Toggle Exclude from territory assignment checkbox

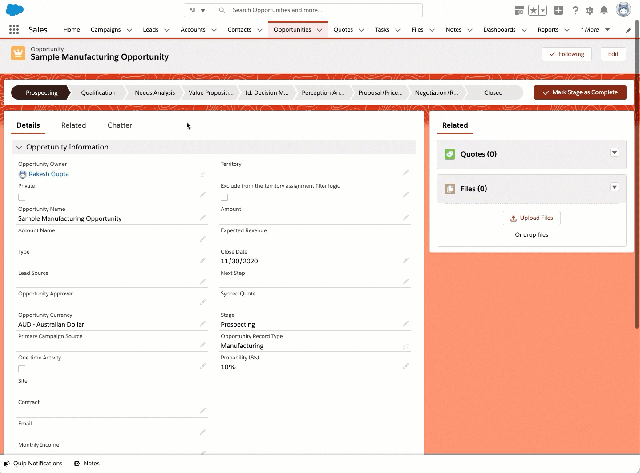point(225,197)
